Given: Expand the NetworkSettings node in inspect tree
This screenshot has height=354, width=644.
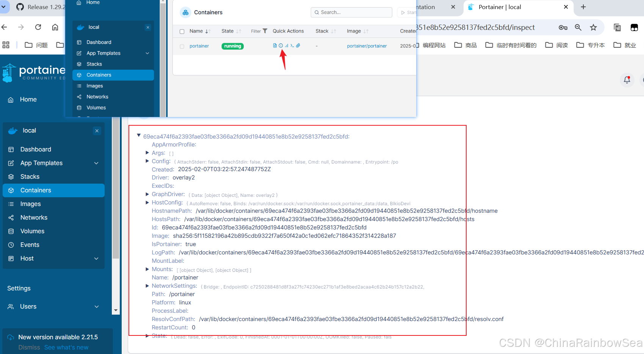Looking at the screenshot, I should [147, 286].
